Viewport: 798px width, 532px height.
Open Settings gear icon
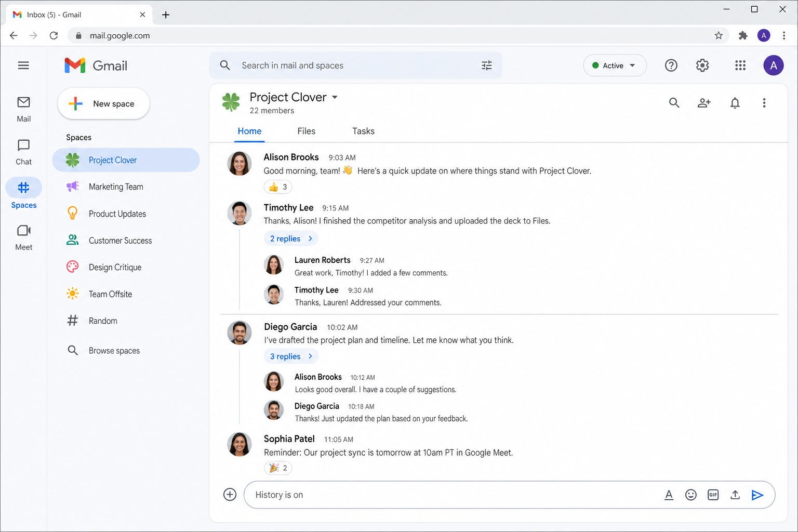702,65
